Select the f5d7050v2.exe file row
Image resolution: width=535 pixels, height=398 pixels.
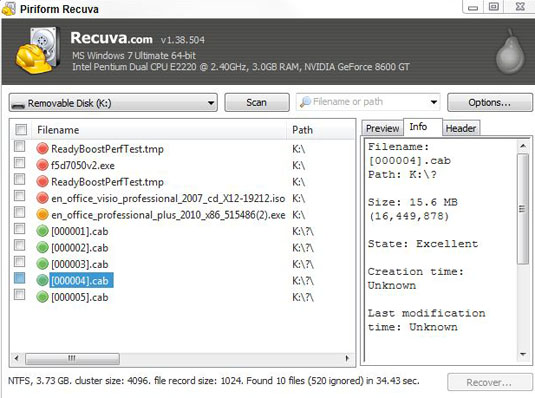pos(83,166)
